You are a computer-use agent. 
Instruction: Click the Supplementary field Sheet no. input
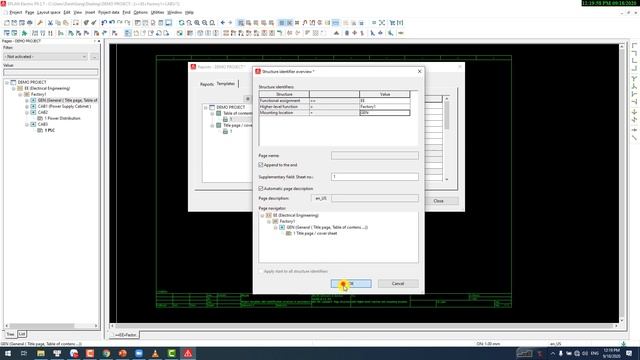tap(375, 177)
